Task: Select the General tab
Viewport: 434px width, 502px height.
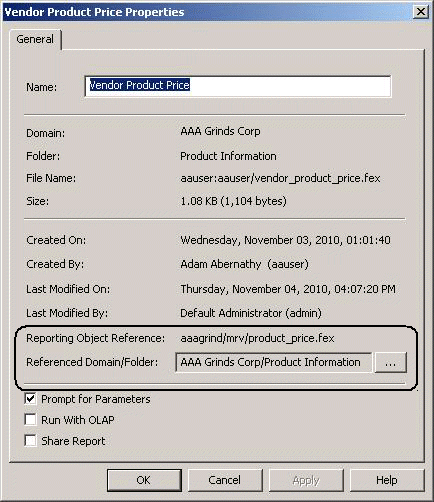Action: pos(35,39)
